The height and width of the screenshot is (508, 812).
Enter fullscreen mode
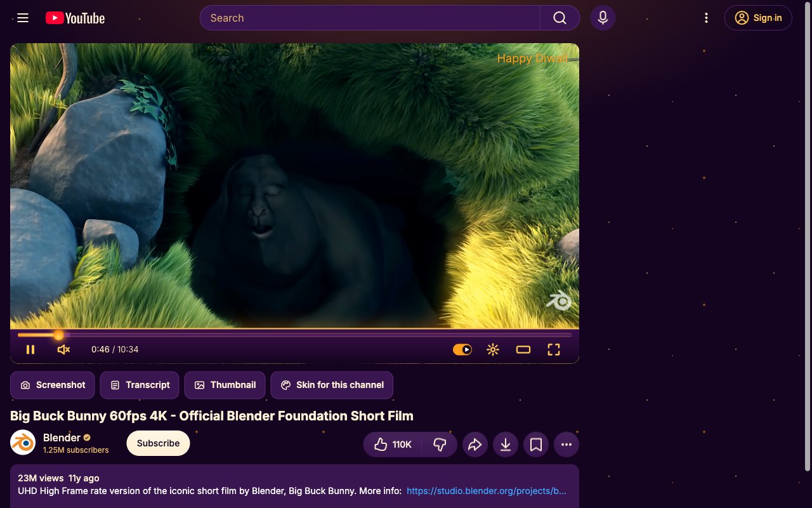pos(554,349)
